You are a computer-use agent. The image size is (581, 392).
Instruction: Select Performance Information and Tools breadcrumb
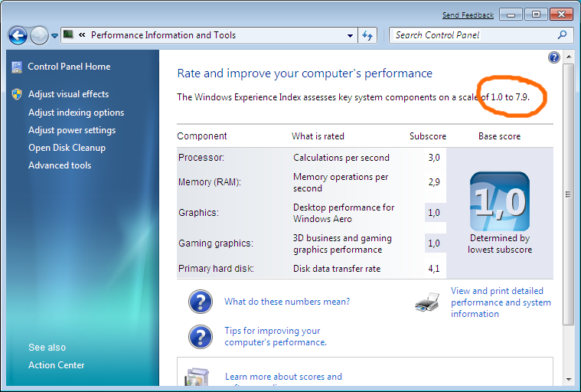pos(163,35)
